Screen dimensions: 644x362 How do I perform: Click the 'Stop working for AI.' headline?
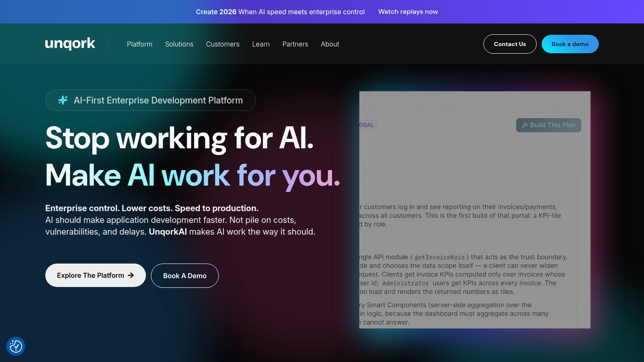click(179, 138)
